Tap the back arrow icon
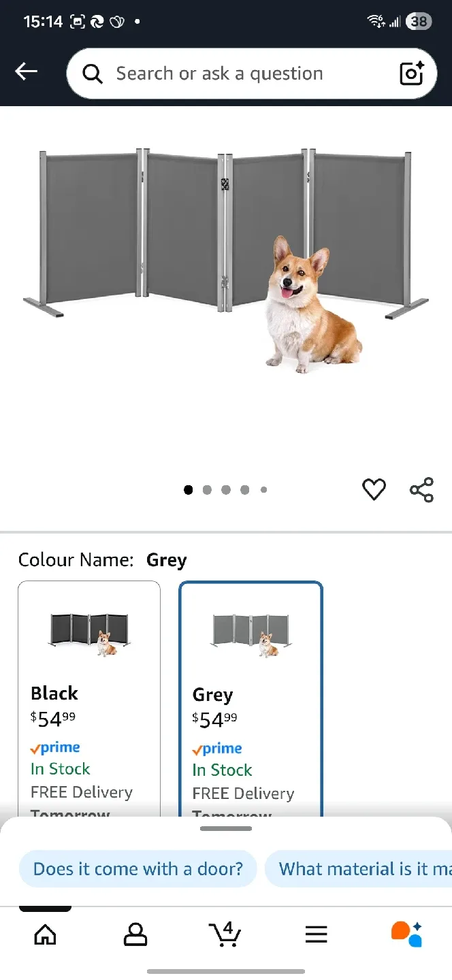The image size is (452, 980). [27, 71]
